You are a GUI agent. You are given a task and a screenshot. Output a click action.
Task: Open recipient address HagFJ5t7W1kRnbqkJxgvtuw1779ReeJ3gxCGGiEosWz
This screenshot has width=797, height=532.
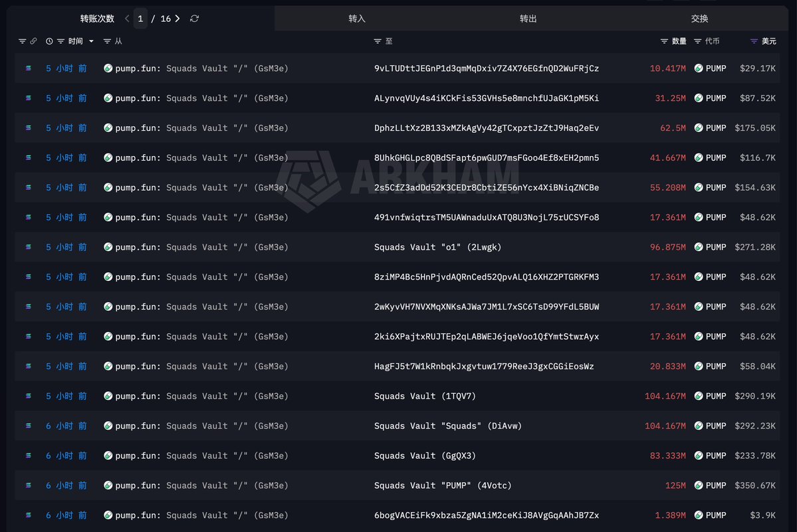tap(484, 366)
